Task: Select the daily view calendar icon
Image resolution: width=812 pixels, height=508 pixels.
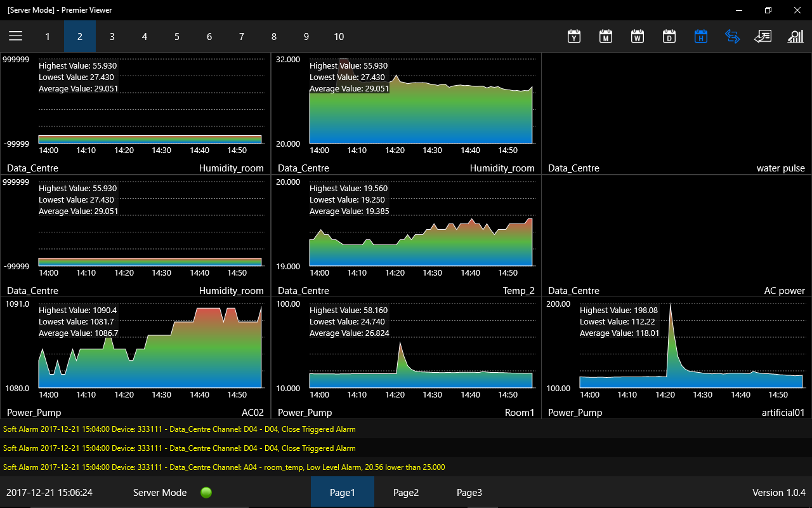Action: (x=669, y=36)
